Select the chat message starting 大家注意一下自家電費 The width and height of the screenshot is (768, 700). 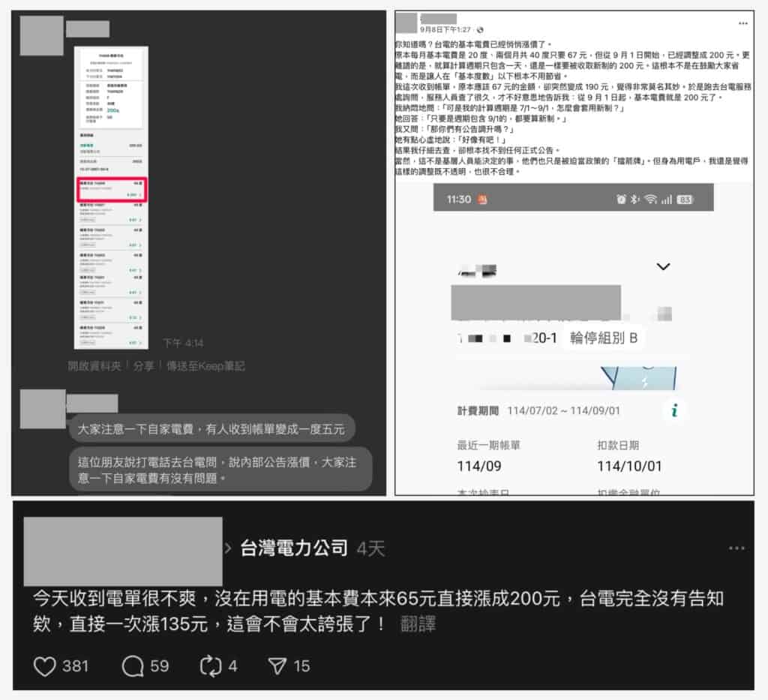point(211,429)
